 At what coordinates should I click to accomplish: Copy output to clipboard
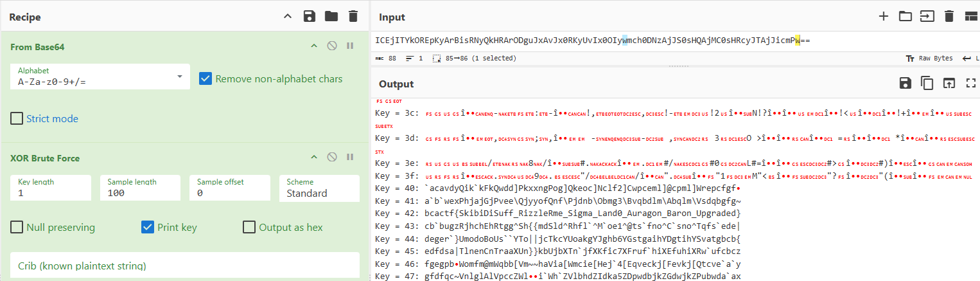point(927,83)
